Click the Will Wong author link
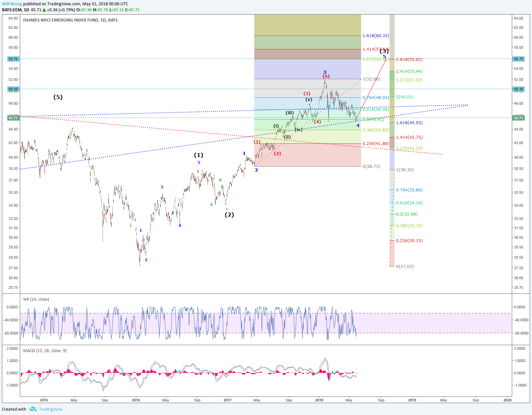This screenshot has height=415, width=532. (x=12, y=4)
